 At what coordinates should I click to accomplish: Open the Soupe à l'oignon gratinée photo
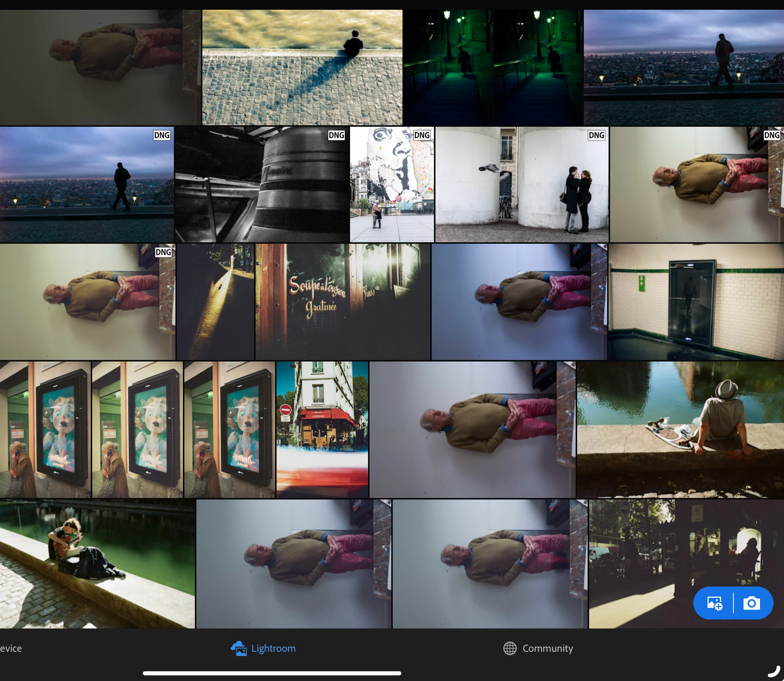[x=343, y=302]
